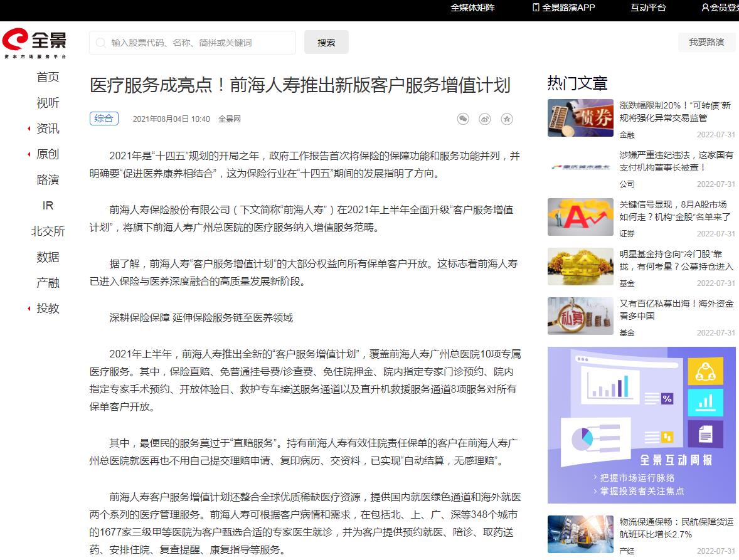Click the 全景 logo
This screenshot has height=560, width=739.
pos(35,43)
